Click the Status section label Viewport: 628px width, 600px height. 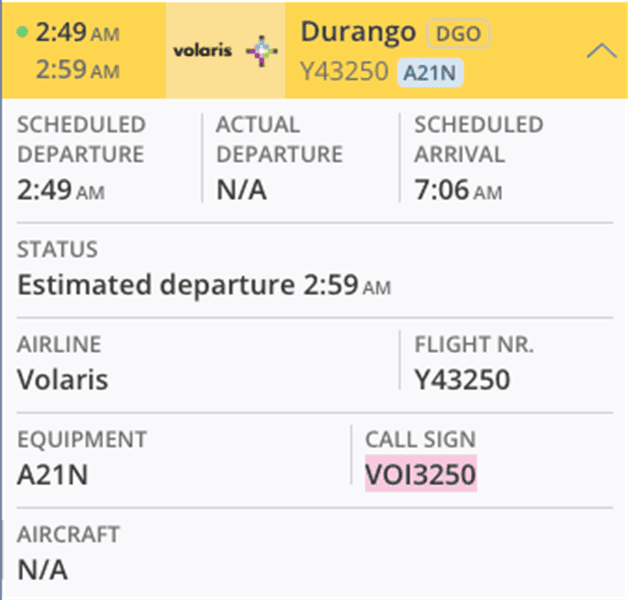57,249
